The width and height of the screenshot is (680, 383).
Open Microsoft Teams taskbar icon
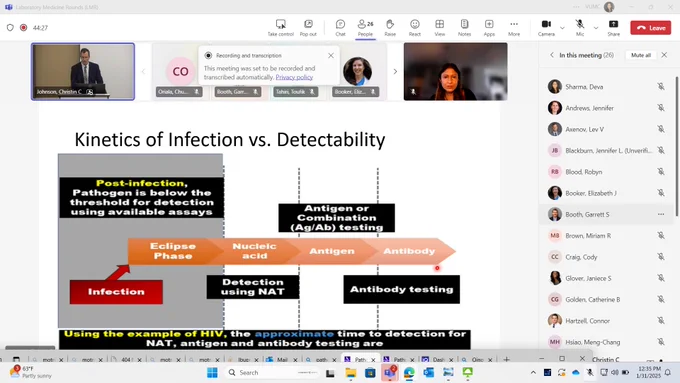(389, 373)
